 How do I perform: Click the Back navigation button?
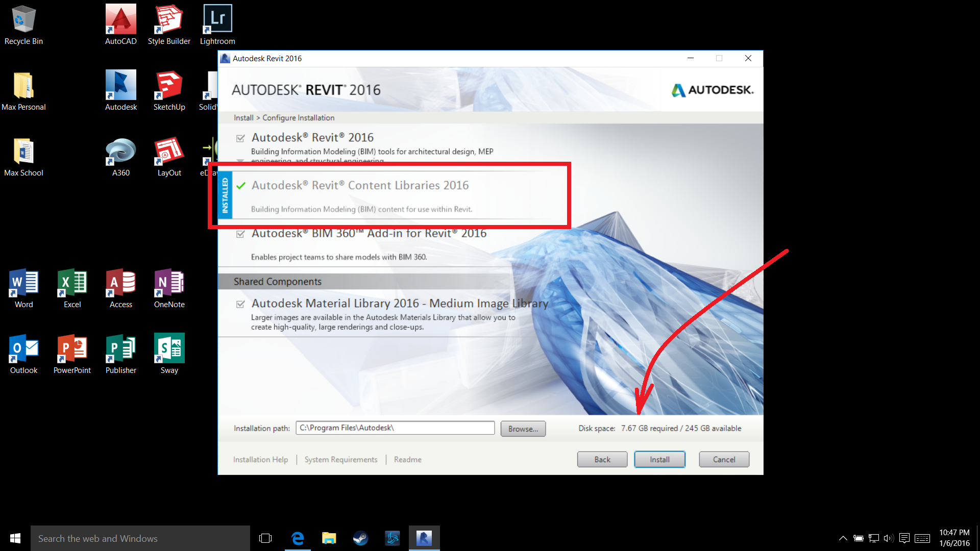[x=602, y=460]
